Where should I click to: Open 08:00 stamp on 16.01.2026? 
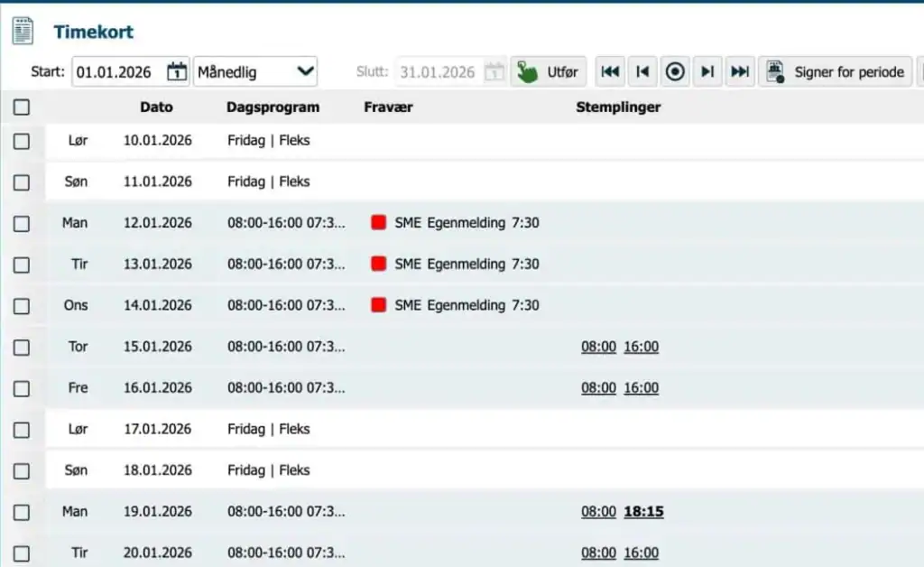[x=599, y=388]
